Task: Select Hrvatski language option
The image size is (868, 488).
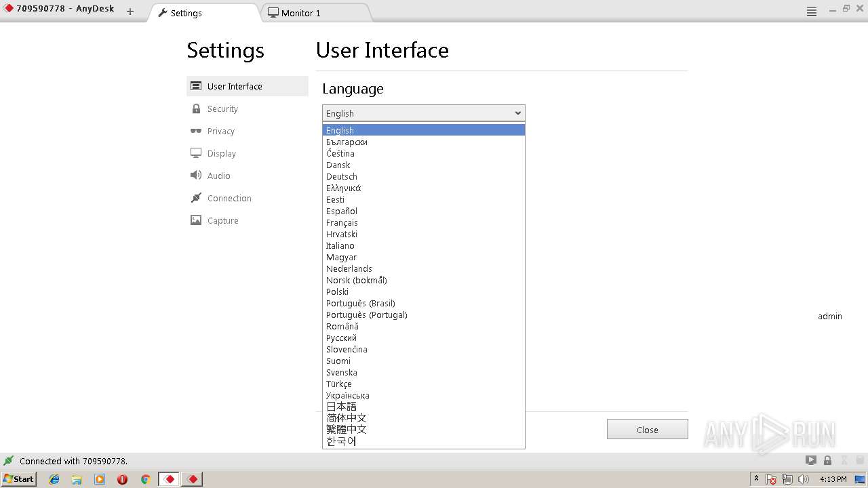Action: click(x=424, y=234)
